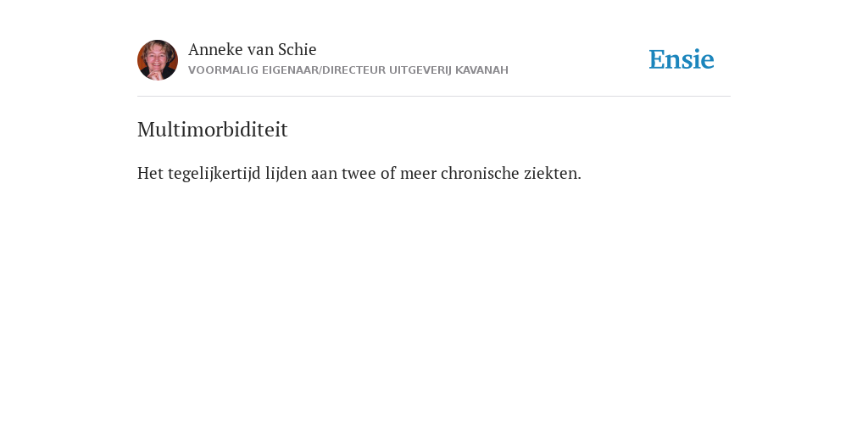This screenshot has width=868, height=434.
Task: Select the author name Anneke van Schie
Action: (252, 49)
